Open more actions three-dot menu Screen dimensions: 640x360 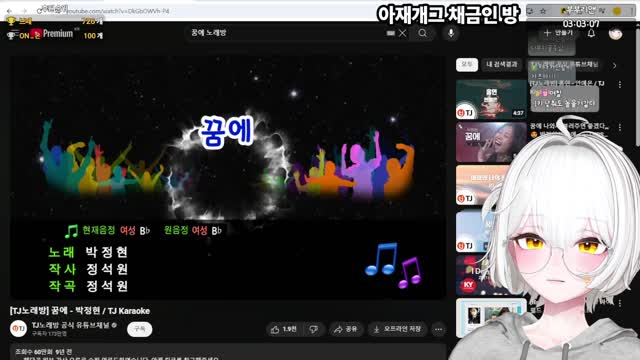(438, 329)
